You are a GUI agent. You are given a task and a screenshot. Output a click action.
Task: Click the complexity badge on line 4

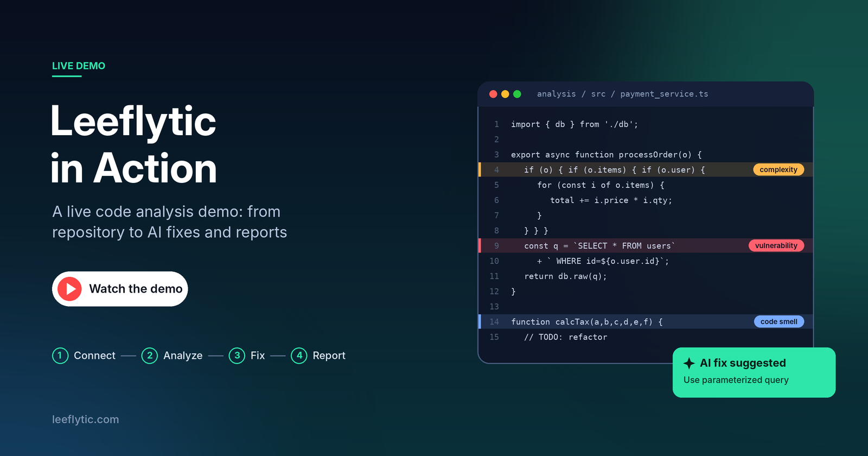tap(778, 169)
